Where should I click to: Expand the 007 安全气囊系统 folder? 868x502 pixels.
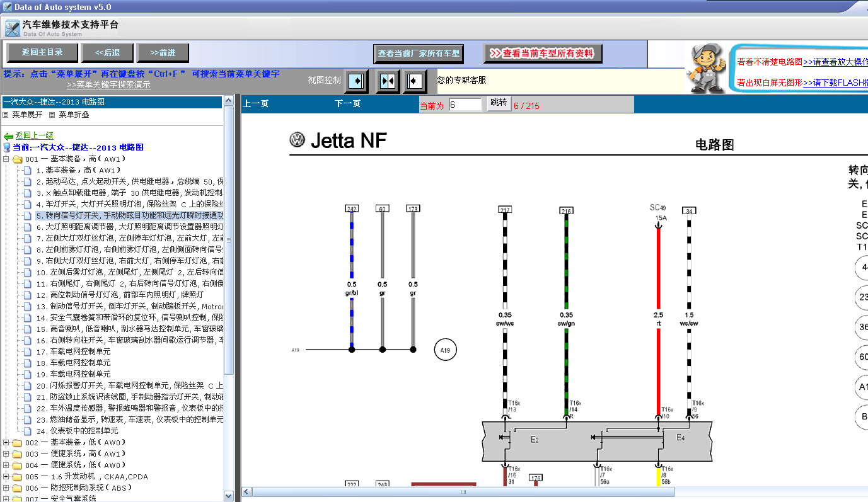click(x=6, y=499)
